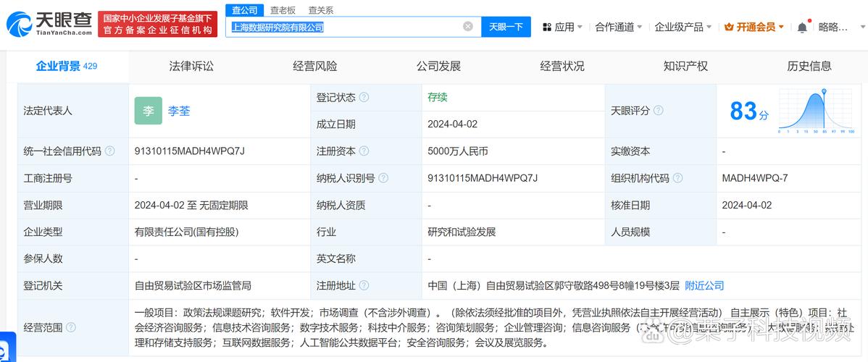Switch to the 查老板 search tab
This screenshot has width=868, height=362.
(x=283, y=10)
